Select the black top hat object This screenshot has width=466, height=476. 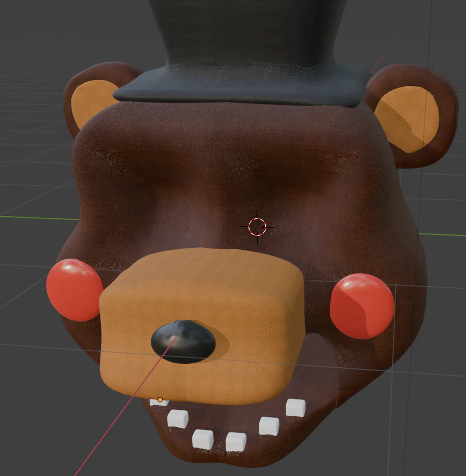pos(243,55)
